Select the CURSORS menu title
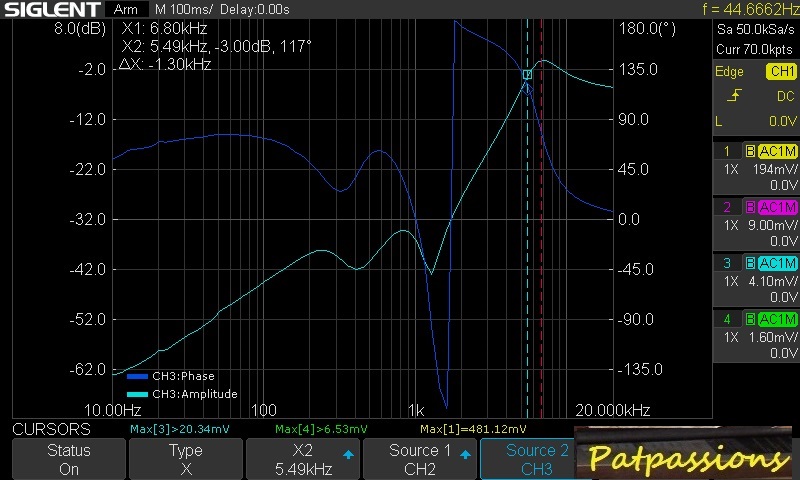The height and width of the screenshot is (480, 800). tap(51, 429)
